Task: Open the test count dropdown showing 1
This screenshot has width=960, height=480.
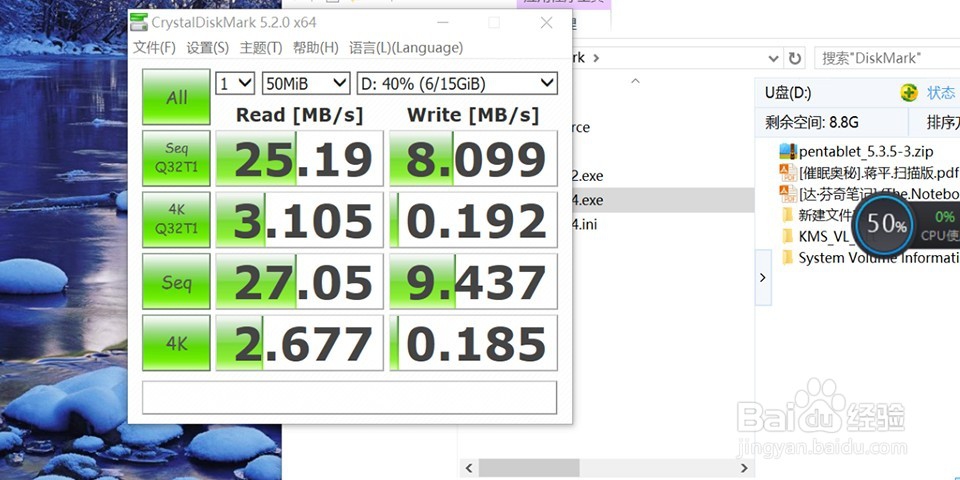Action: tap(235, 83)
